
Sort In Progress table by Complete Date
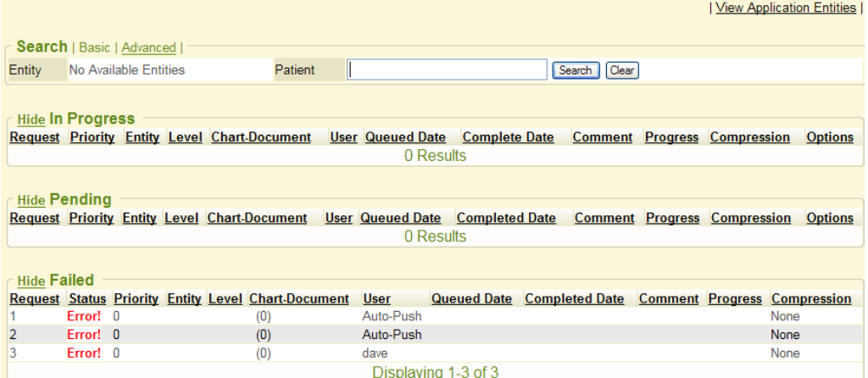pos(508,137)
